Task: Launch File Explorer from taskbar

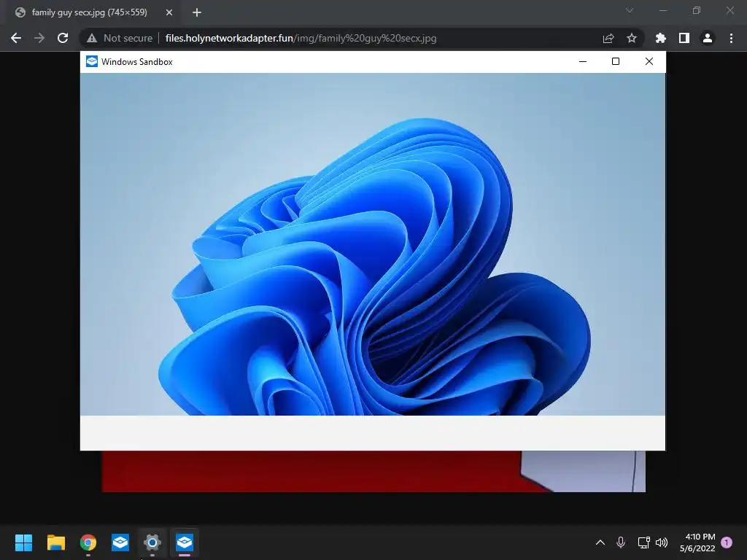Action: point(55,542)
